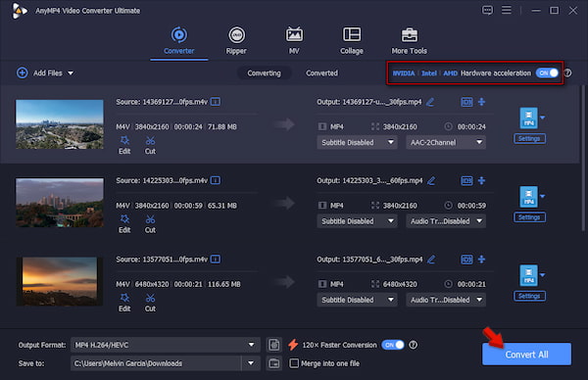Viewport: 588px width, 380px height.
Task: Open 120x Faster Conversion help icon
Action: click(413, 345)
